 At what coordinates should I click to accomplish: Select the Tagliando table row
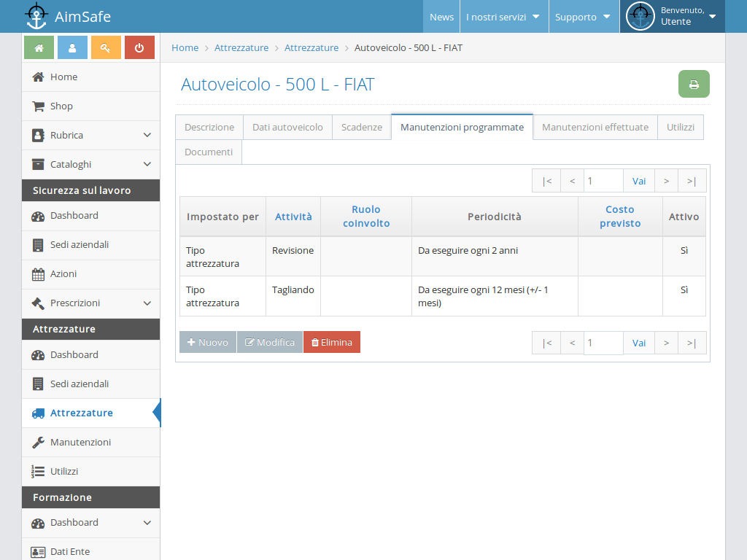point(443,296)
